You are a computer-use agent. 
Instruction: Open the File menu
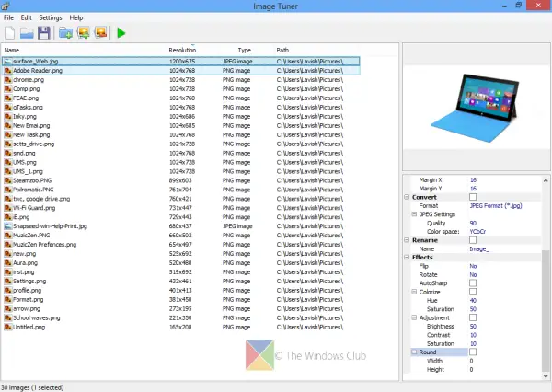click(x=8, y=17)
